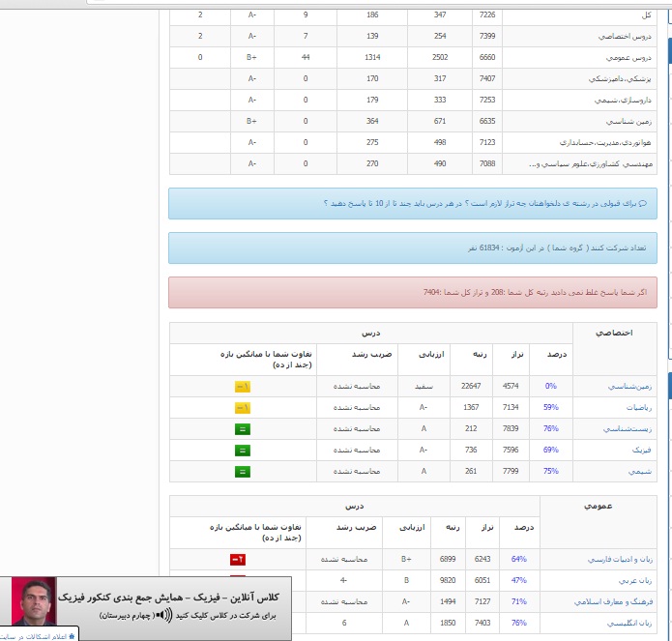Select the تراز value 7226
This screenshot has height=641, width=672.
click(x=487, y=15)
